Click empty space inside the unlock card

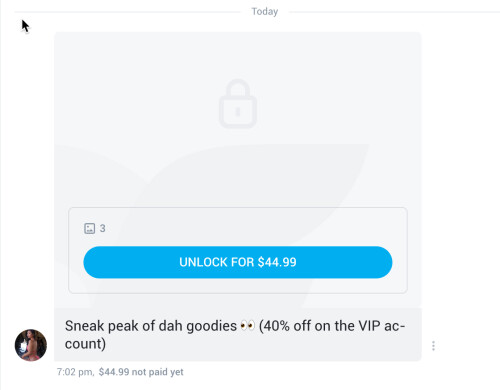pos(250,228)
